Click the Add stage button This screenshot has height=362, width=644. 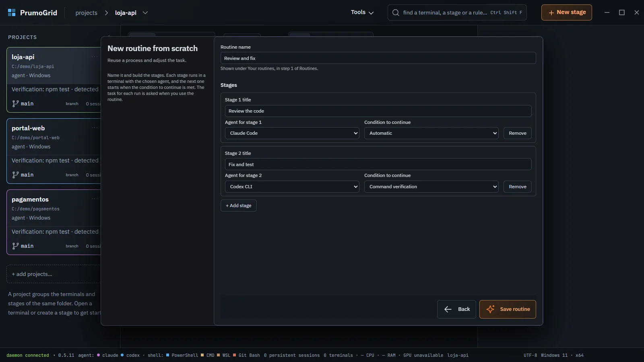(239, 206)
